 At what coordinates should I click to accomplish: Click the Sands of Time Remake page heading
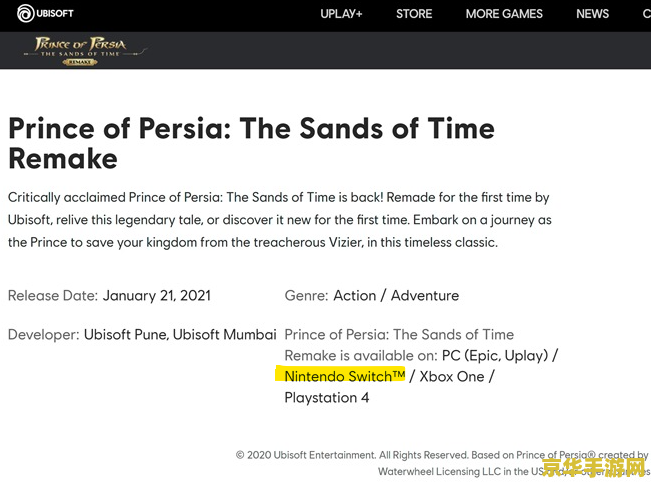pos(251,143)
